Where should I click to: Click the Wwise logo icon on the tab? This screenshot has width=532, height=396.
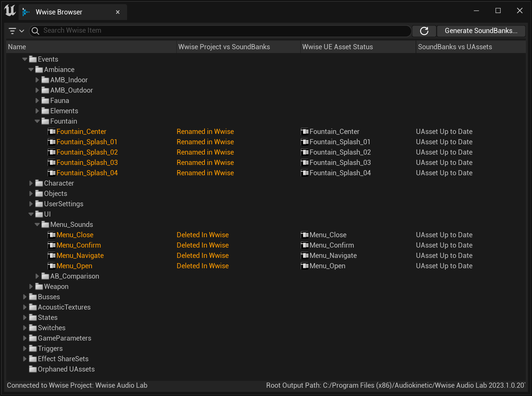(x=26, y=12)
